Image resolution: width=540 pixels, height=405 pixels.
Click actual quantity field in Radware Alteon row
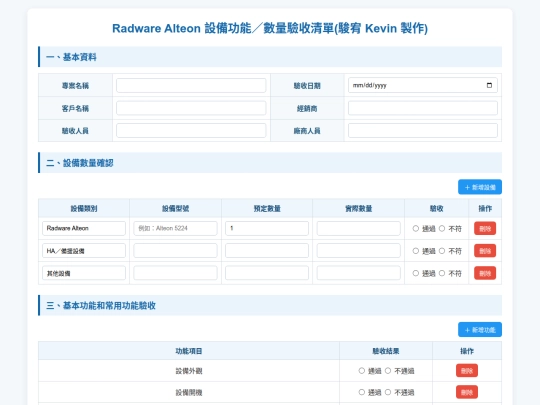pyautogui.click(x=359, y=228)
